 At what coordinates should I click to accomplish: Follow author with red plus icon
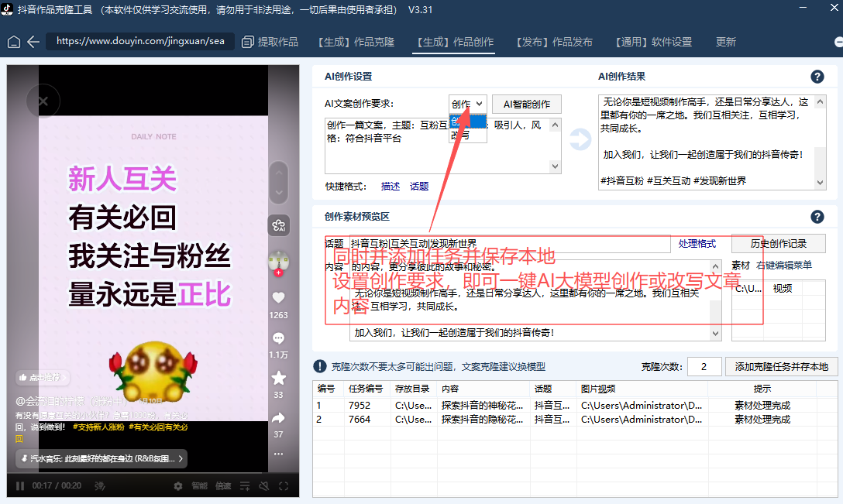click(x=278, y=273)
